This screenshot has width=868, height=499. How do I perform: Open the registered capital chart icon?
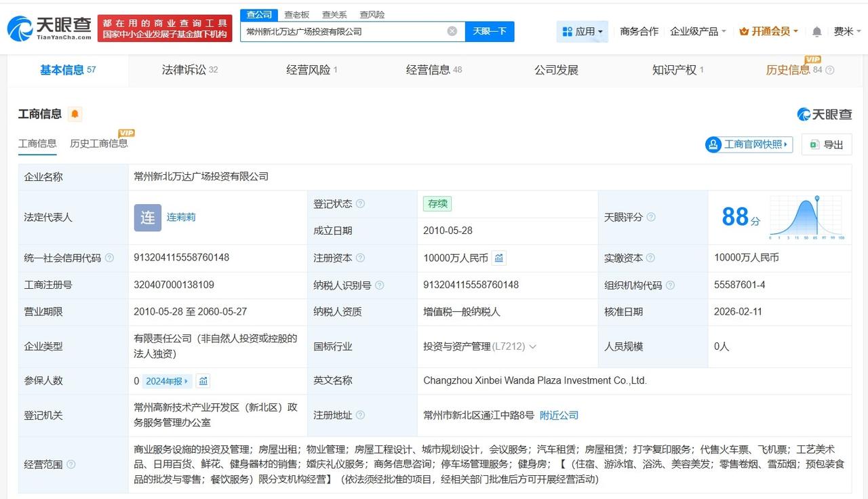[499, 258]
